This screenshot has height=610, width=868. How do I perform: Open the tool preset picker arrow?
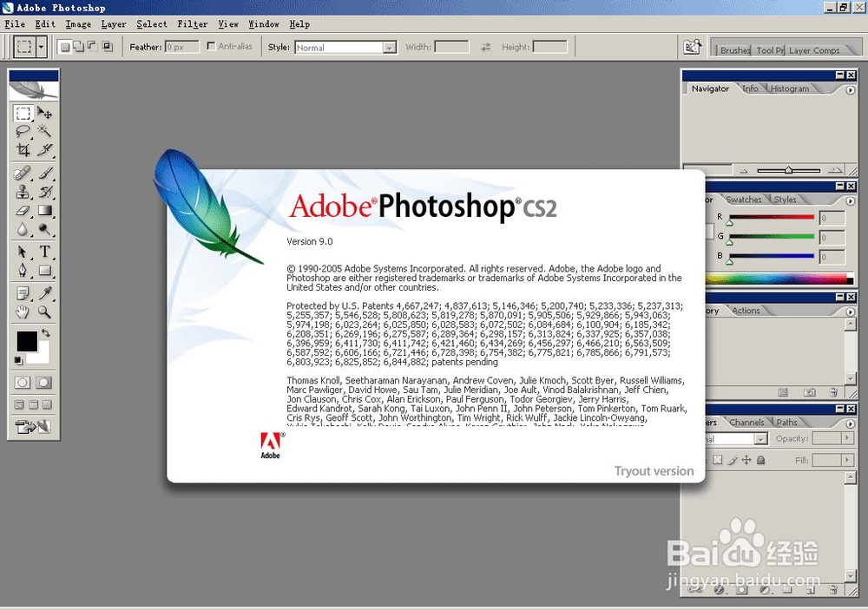click(x=41, y=47)
